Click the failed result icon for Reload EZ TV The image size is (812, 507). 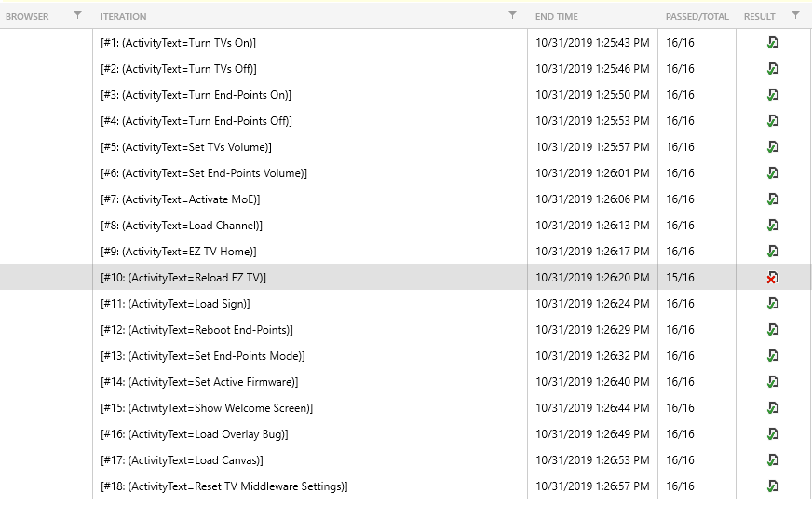tap(772, 278)
